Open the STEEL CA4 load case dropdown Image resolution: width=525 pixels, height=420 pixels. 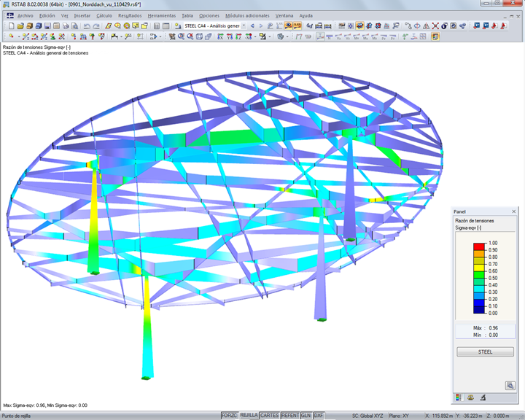click(244, 26)
